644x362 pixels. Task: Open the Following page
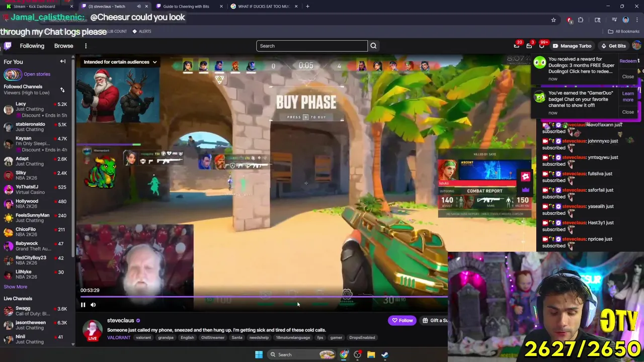click(x=32, y=46)
